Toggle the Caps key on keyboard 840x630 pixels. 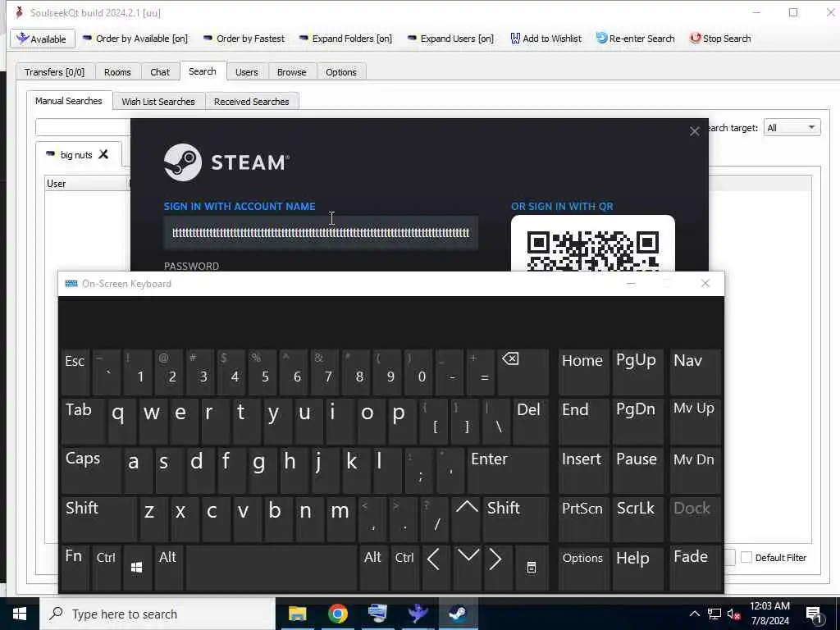point(91,470)
